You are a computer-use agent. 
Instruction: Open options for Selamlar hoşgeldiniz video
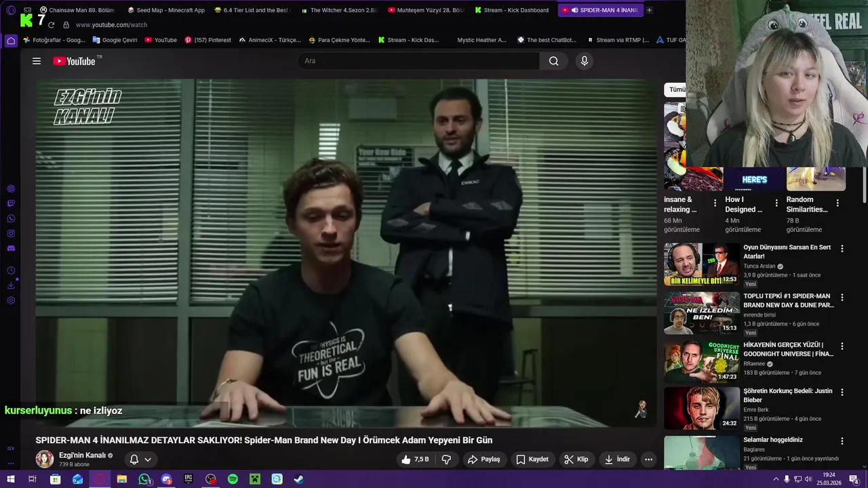pos(842,441)
